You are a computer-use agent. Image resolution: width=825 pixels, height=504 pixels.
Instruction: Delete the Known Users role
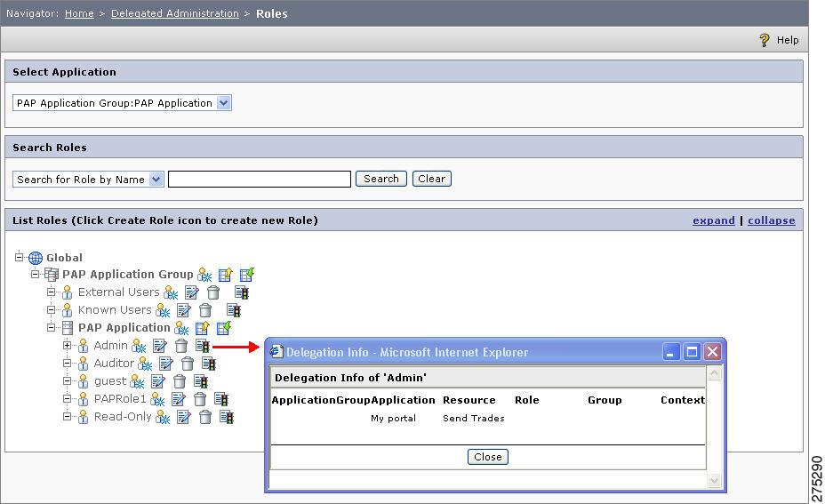pos(205,310)
